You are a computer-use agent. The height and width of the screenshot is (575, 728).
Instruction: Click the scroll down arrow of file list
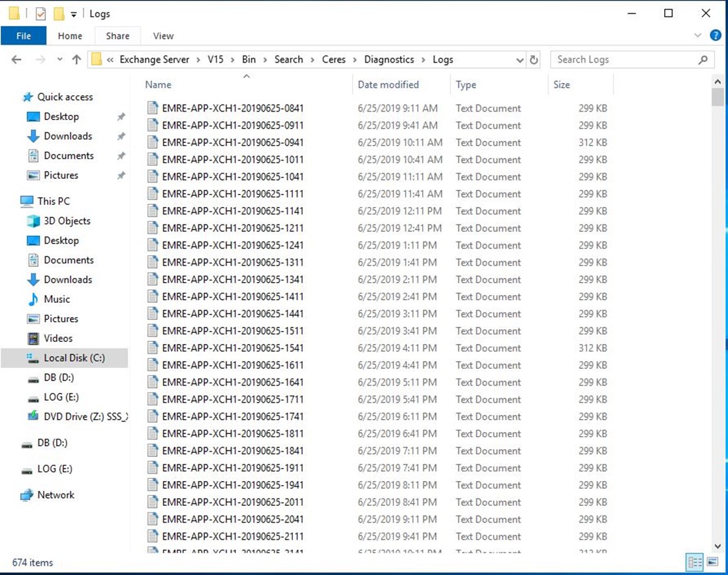[718, 547]
